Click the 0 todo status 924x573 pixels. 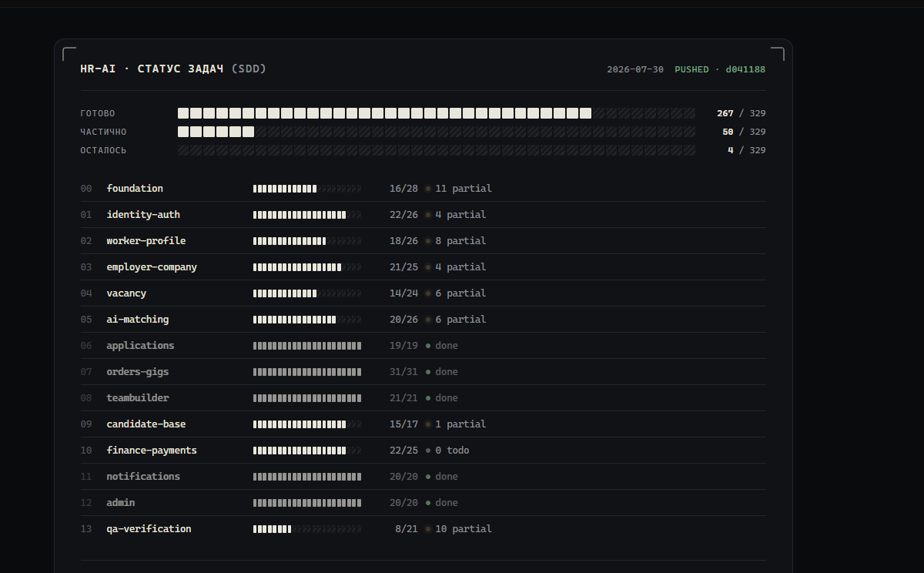coord(452,451)
